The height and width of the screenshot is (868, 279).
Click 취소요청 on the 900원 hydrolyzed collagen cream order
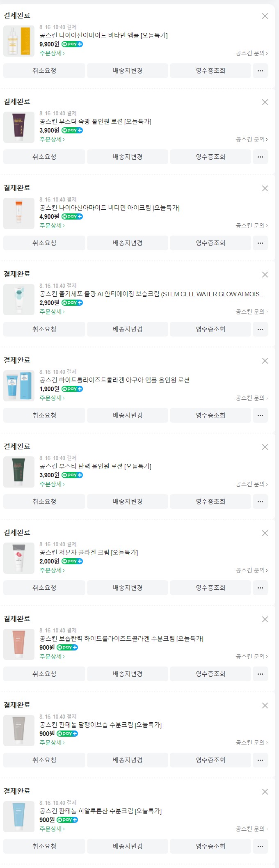point(44,674)
